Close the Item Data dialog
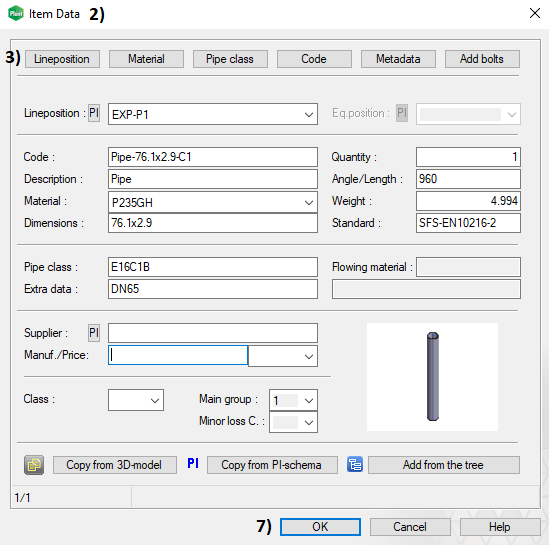 [x=535, y=13]
